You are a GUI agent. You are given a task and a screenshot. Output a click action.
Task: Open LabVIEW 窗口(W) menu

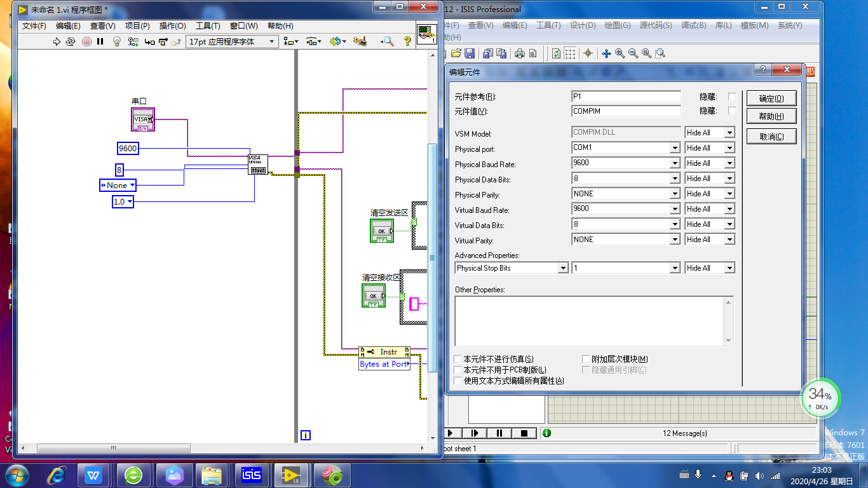click(x=244, y=26)
